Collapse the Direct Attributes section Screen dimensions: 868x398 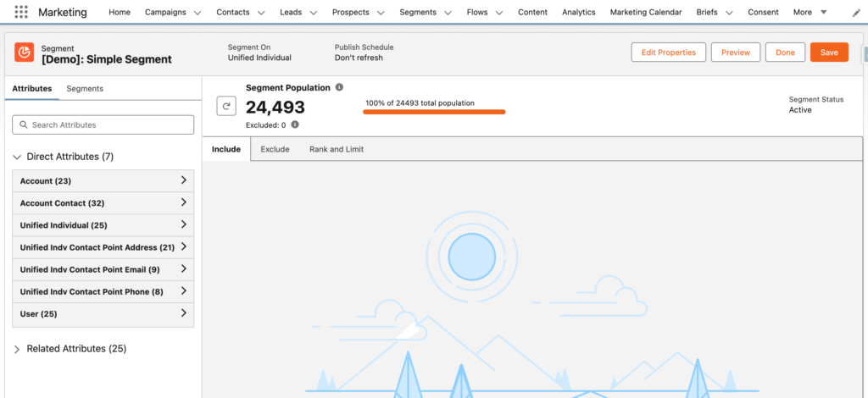click(x=18, y=157)
